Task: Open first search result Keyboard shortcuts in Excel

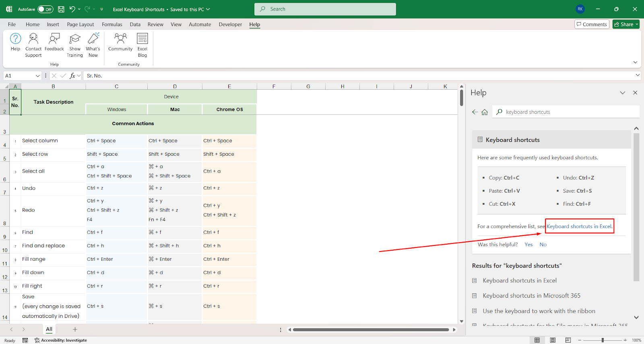Action: (520, 280)
